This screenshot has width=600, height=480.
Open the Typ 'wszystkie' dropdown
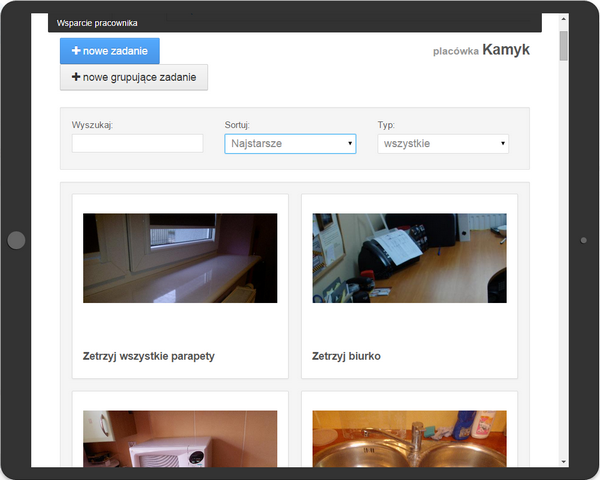pyautogui.click(x=443, y=144)
